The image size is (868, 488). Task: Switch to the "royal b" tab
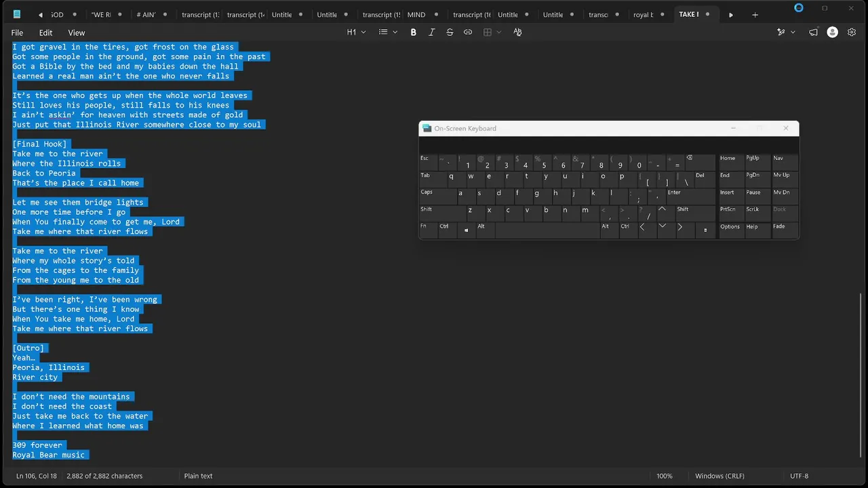651,15
